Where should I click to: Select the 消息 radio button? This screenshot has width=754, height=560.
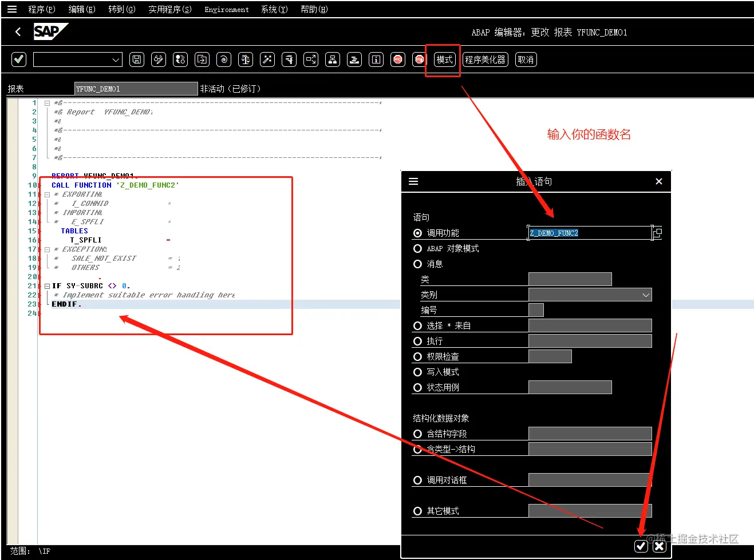(417, 264)
